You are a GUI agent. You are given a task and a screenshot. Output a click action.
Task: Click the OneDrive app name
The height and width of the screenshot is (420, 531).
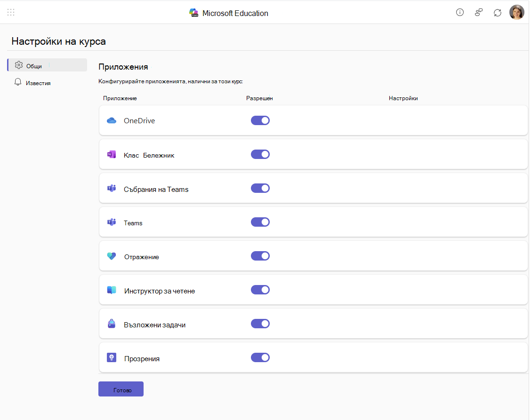pos(139,121)
